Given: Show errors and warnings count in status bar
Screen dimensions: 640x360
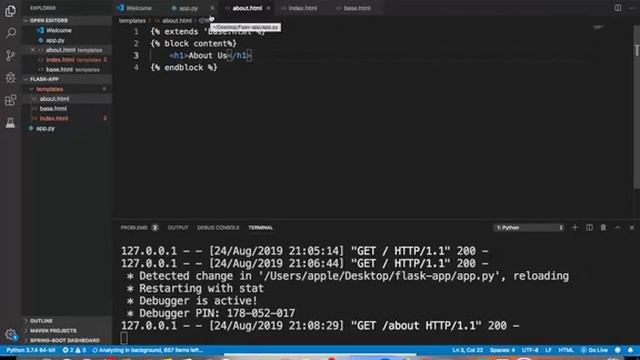Looking at the screenshot, I should (74, 350).
